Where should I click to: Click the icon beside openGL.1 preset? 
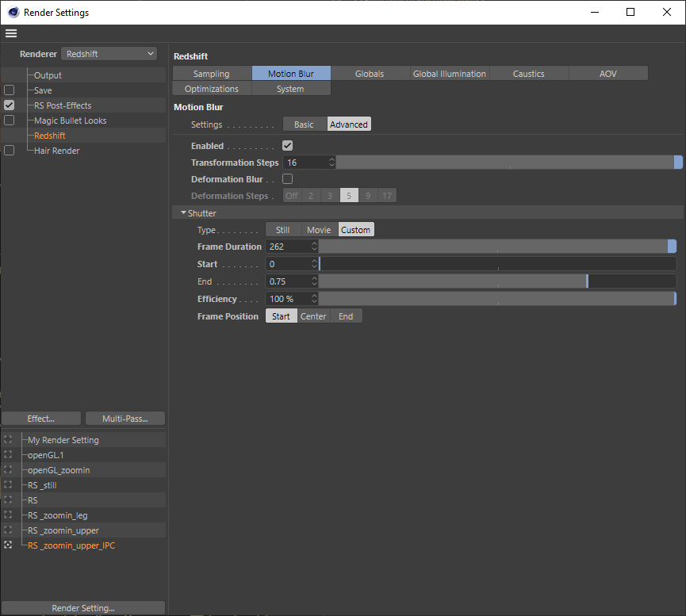coord(9,455)
